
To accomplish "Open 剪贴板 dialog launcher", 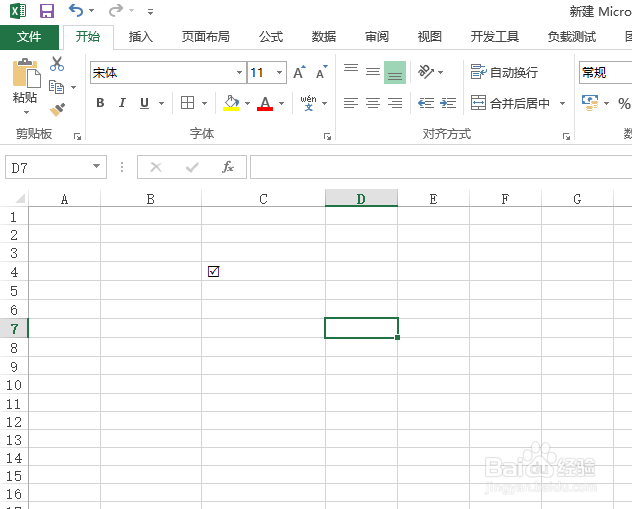I will coord(77,137).
